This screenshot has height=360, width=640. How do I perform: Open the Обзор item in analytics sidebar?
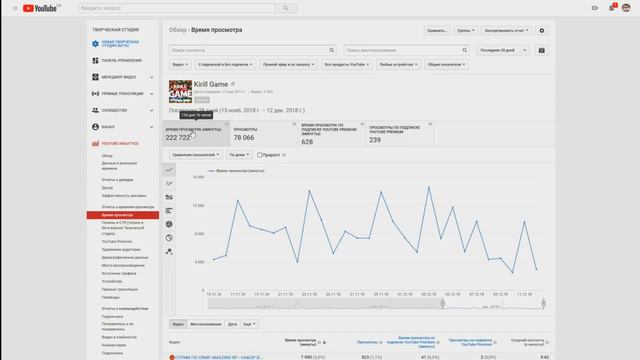(x=107, y=156)
